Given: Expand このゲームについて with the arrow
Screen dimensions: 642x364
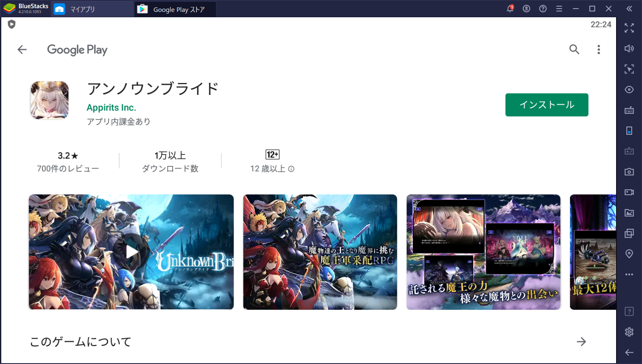Looking at the screenshot, I should 581,341.
